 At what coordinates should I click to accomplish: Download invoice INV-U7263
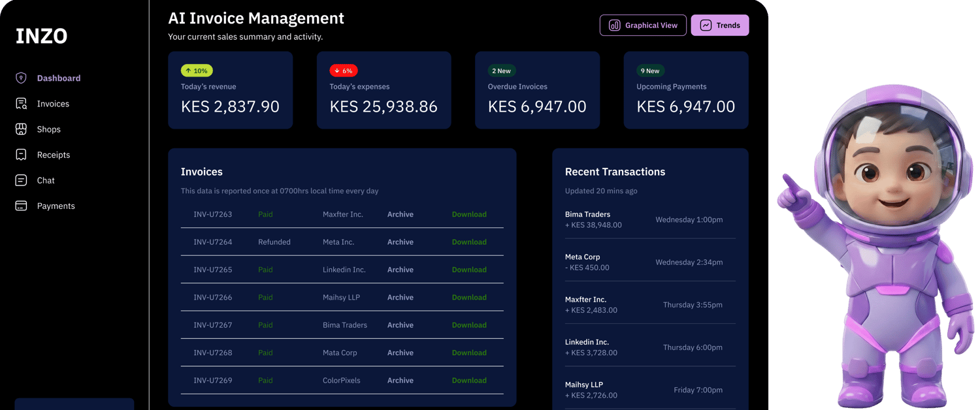(x=469, y=214)
